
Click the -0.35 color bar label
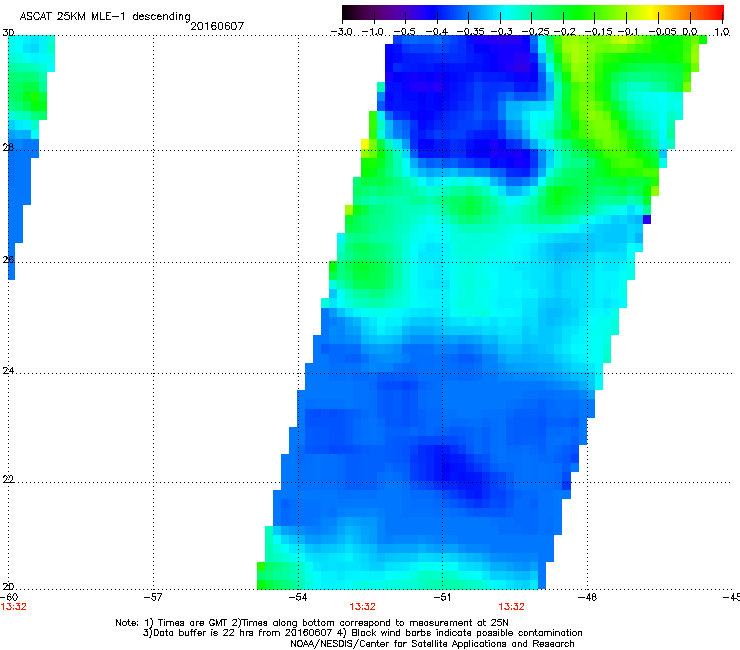469,32
